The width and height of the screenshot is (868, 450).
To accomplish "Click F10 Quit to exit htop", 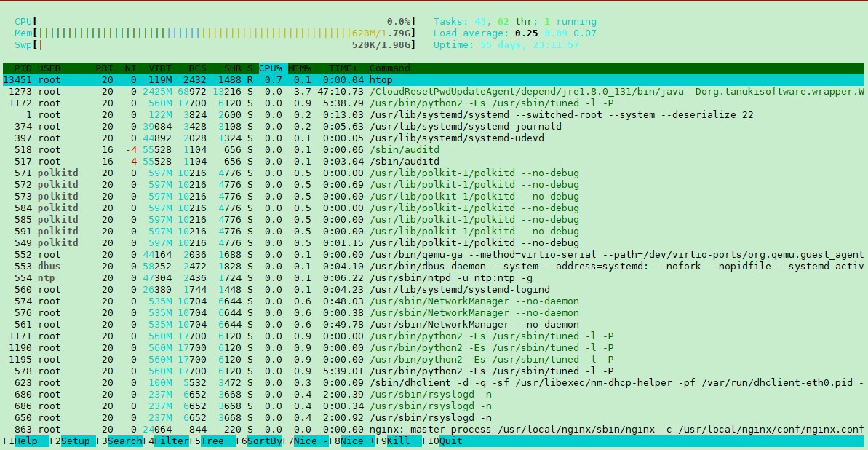I will point(442,441).
